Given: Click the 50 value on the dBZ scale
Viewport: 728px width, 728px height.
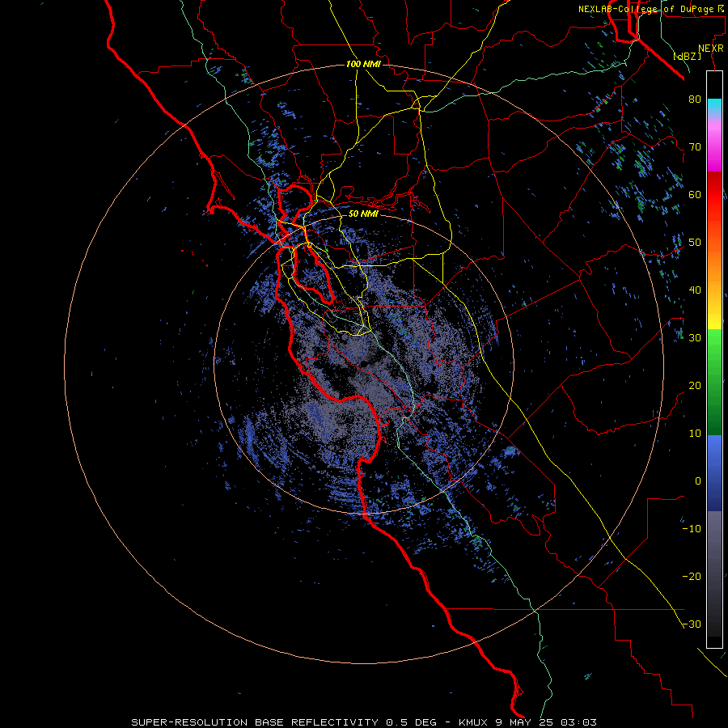Looking at the screenshot, I should (695, 243).
